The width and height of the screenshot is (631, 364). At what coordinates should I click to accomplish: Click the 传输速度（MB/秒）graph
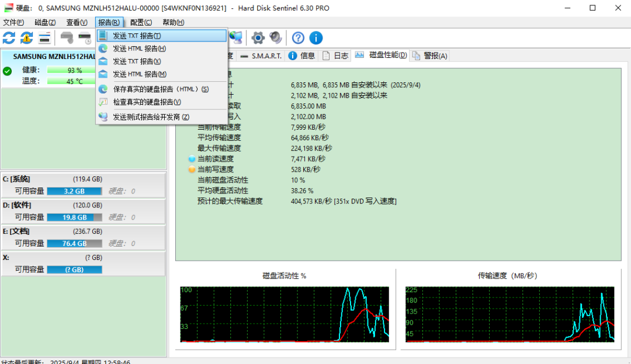pyautogui.click(x=510, y=314)
